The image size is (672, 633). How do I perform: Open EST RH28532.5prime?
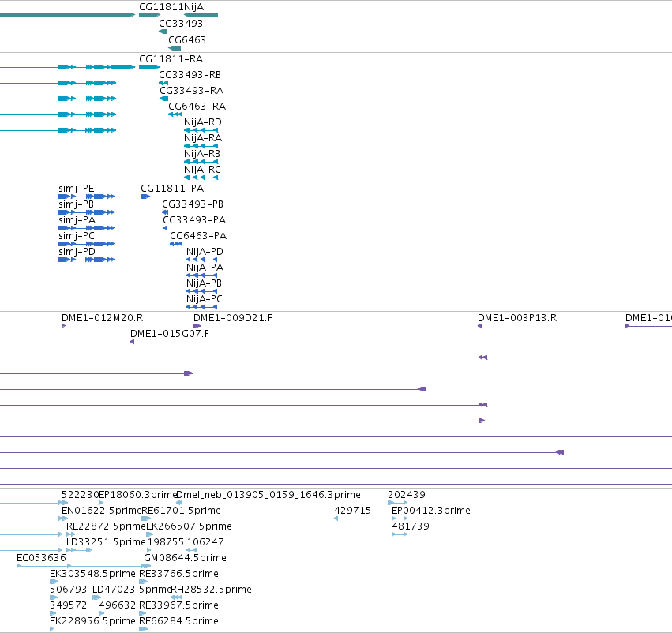point(212,590)
